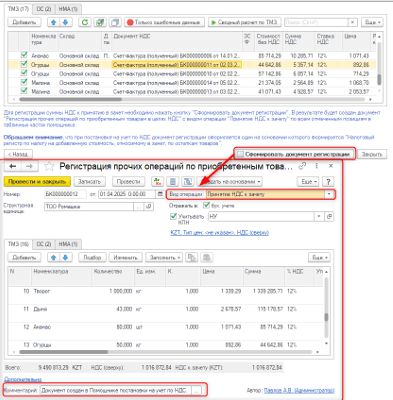Open the calendar picker for the date field
393x400 pixels.
click(159, 194)
